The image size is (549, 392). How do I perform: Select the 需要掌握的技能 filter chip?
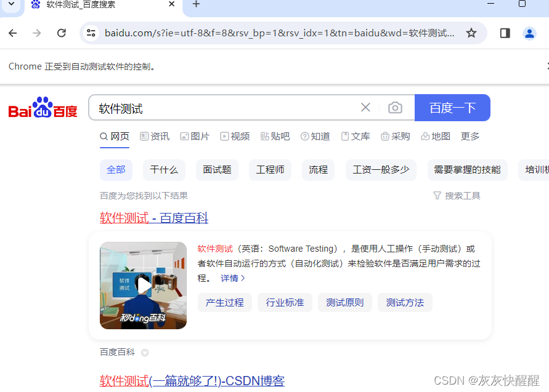[468, 170]
